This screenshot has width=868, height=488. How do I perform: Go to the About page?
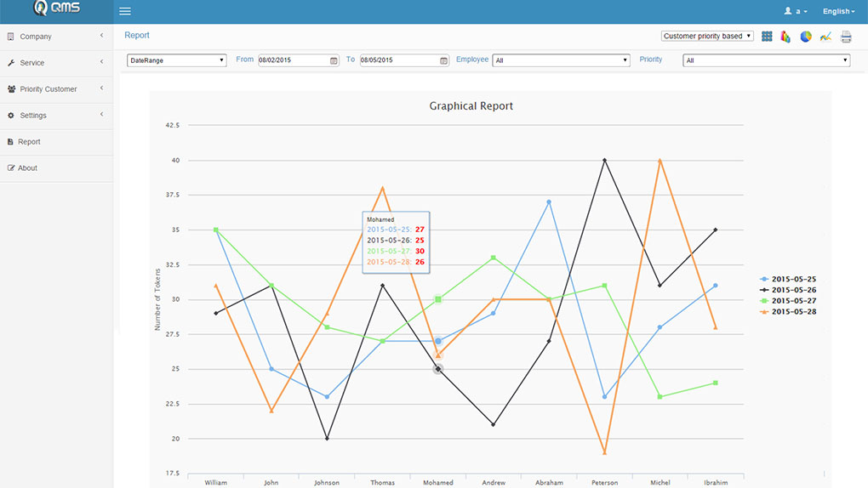click(28, 168)
